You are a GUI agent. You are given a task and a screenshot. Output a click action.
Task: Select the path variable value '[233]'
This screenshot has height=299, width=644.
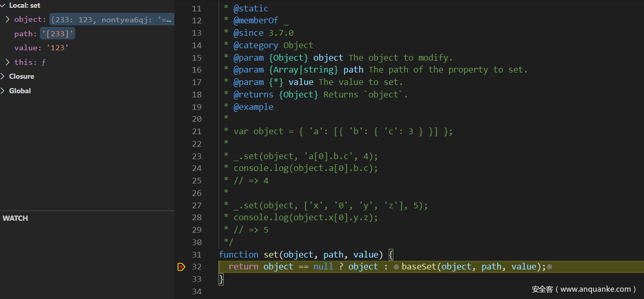(58, 34)
